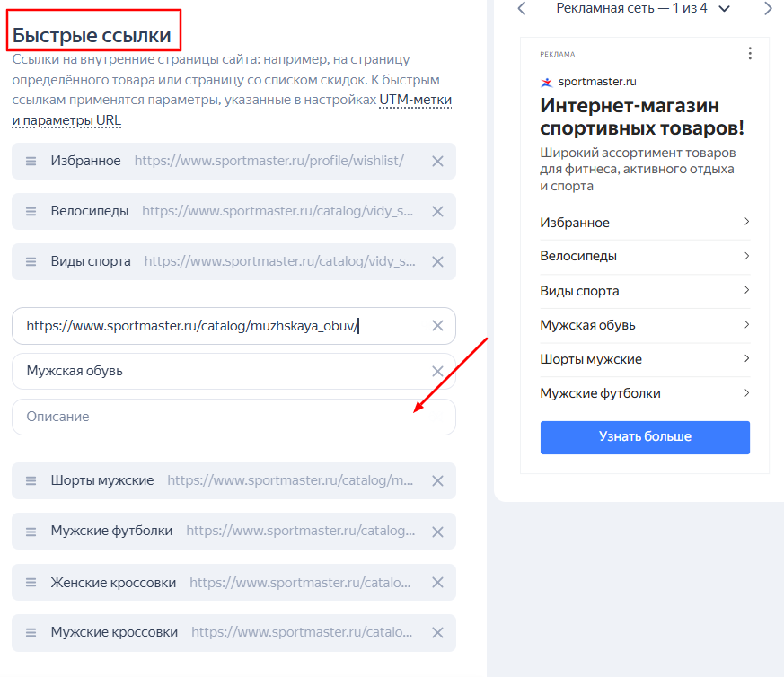The width and height of the screenshot is (784, 677).
Task: Expand the Рекламная сеть preview dropdown
Action: tap(724, 8)
